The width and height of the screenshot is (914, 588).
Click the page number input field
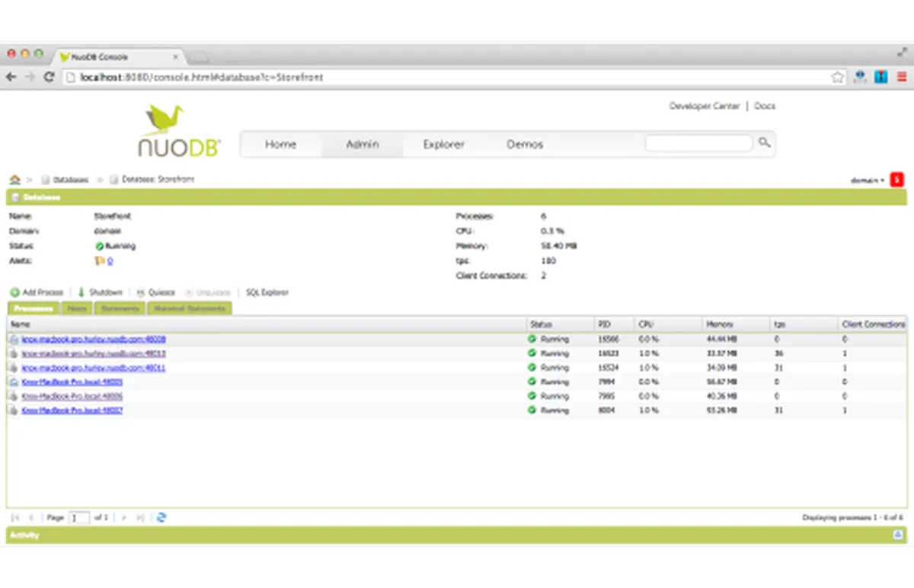(78, 517)
